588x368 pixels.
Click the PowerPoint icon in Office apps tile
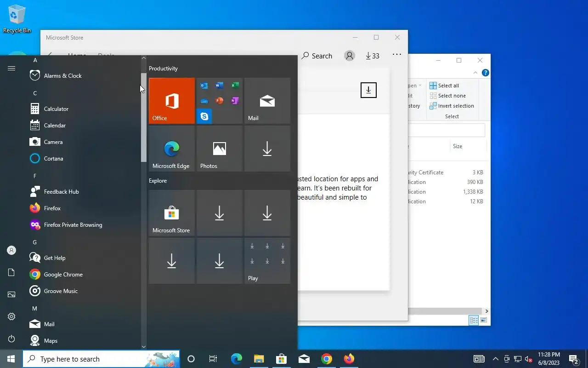pos(220,101)
